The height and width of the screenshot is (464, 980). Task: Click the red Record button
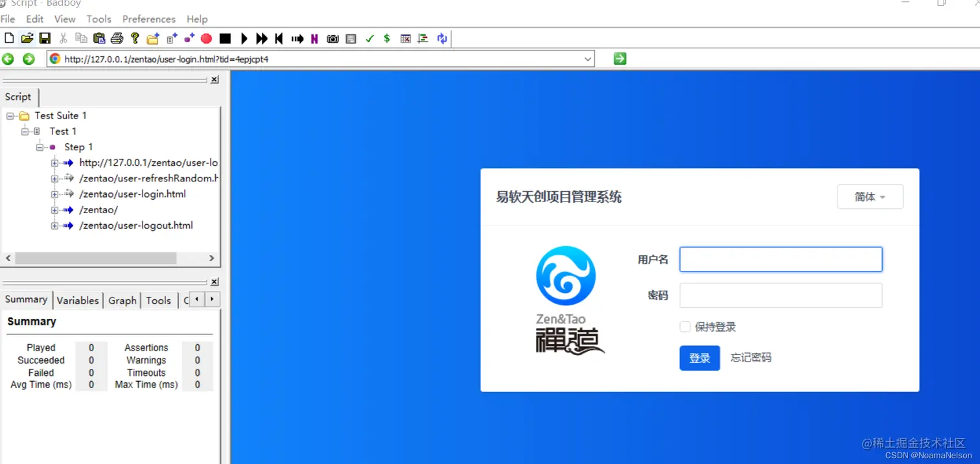pyautogui.click(x=206, y=38)
